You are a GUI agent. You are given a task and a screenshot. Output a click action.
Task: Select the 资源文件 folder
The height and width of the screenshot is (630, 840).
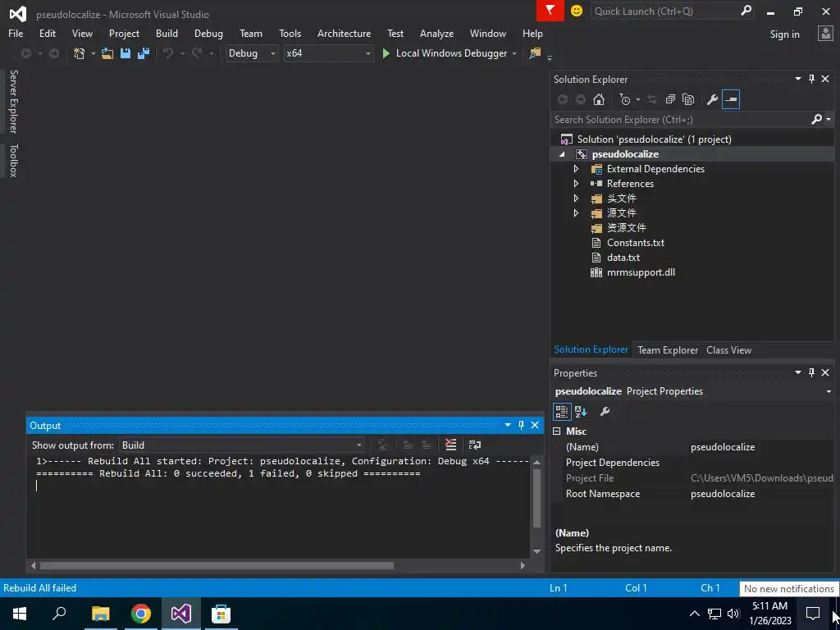coord(626,228)
